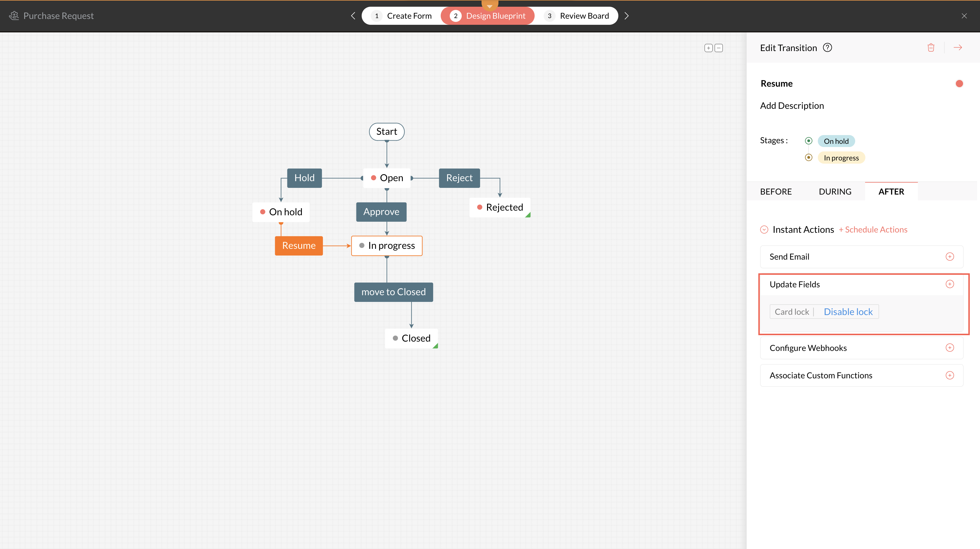Screen dimensions: 980x549
Task: Switch to the DURING tab
Action: (835, 192)
